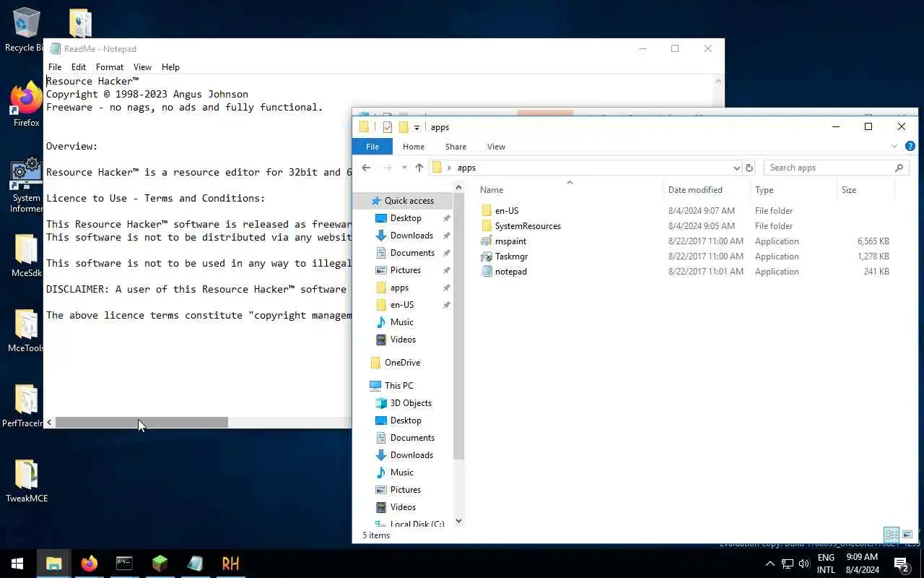Select This PC in navigation pane
The height and width of the screenshot is (578, 924).
click(398, 386)
